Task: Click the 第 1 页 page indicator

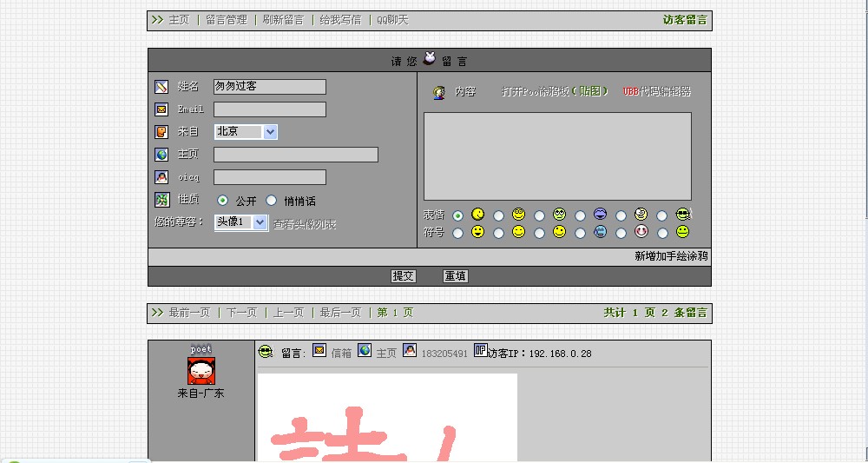Action: 395,313
